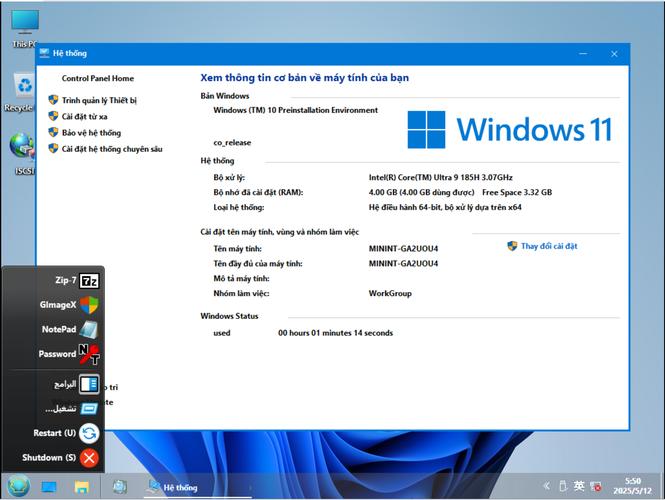
Task: Click shield icon beside Bảo vệ hệ thống
Action: pyautogui.click(x=53, y=132)
